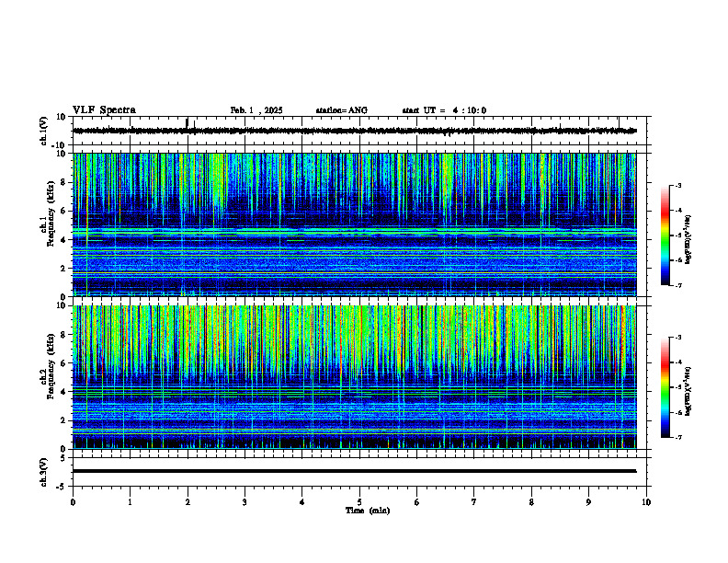Viewport: 728px width, 563px height.
Task: Click the "Time (min)" axis label
Action: [368, 511]
